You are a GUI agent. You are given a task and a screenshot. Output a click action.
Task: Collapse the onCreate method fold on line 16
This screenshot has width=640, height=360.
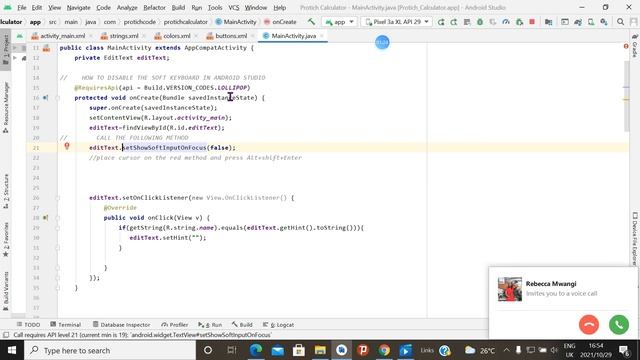pos(58,98)
